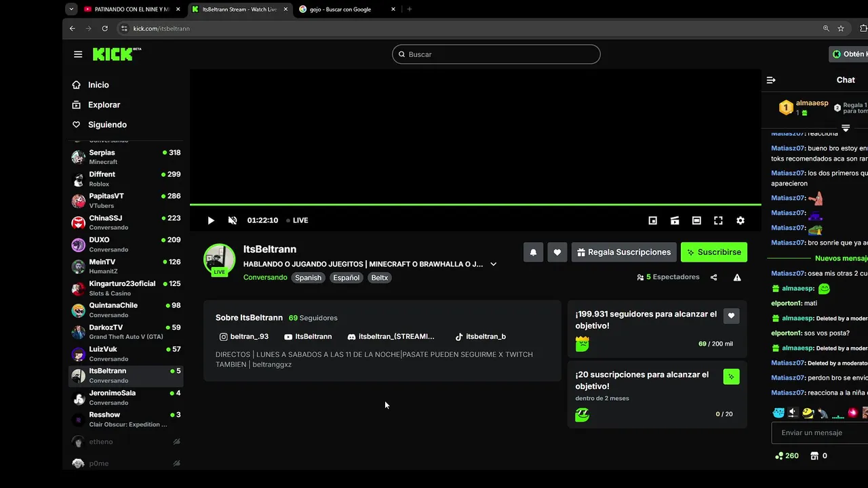The image size is (868, 488).
Task: Open ChinaSSJ channel in sidebar
Action: [126, 222]
